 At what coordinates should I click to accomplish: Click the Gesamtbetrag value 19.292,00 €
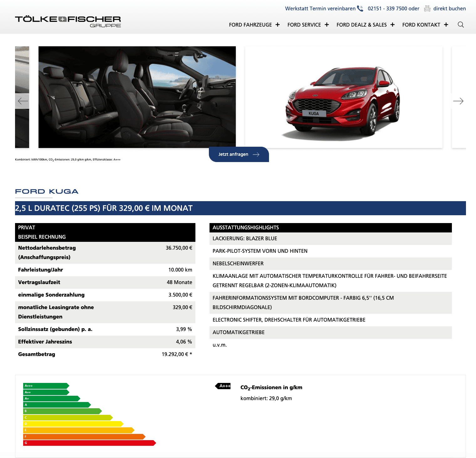pyautogui.click(x=177, y=354)
